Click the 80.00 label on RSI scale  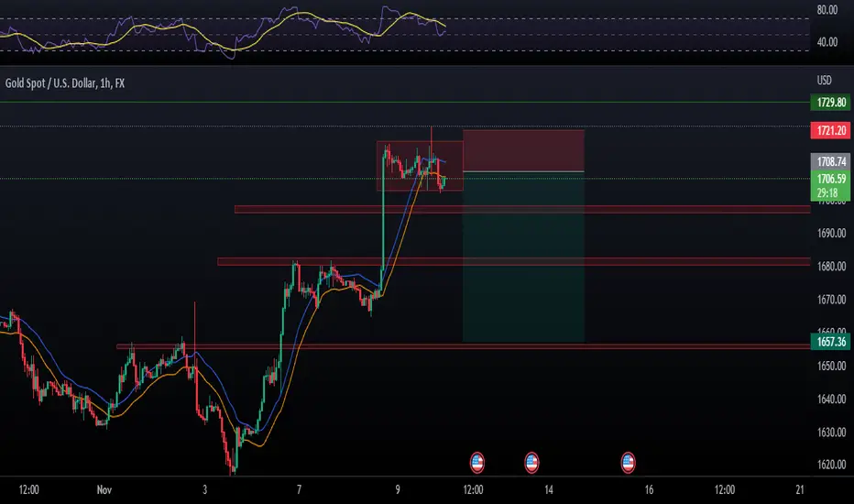coord(827,10)
